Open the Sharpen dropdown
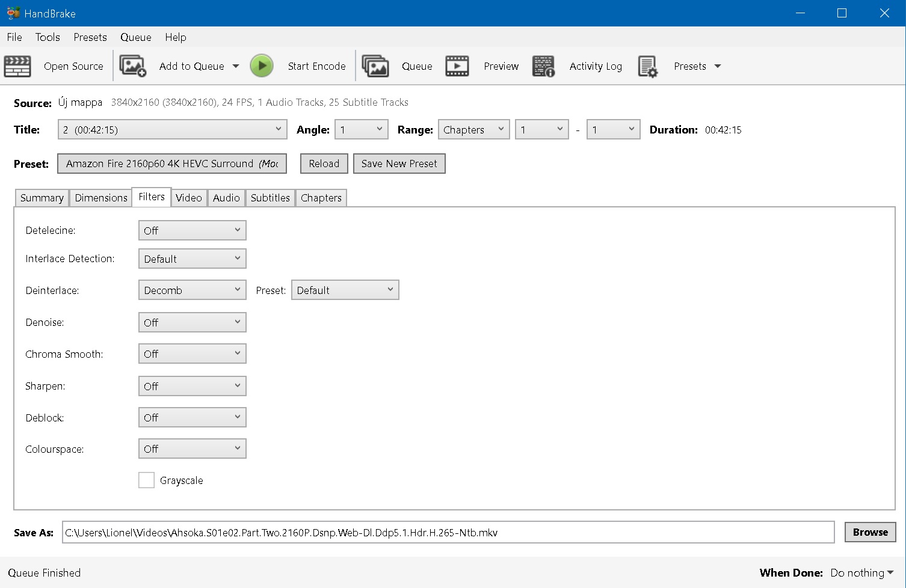The width and height of the screenshot is (906, 588). (x=193, y=386)
